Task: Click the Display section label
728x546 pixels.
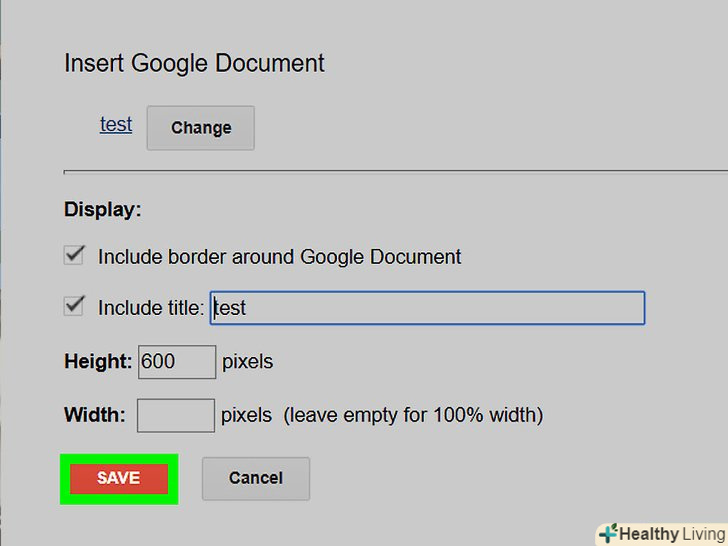Action: (103, 210)
